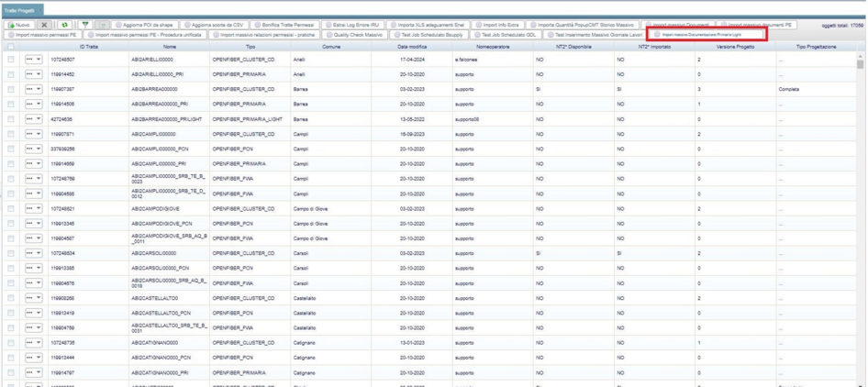Click the greyed toolbar icon after the filter
The height and width of the screenshot is (387, 868).
tap(103, 25)
